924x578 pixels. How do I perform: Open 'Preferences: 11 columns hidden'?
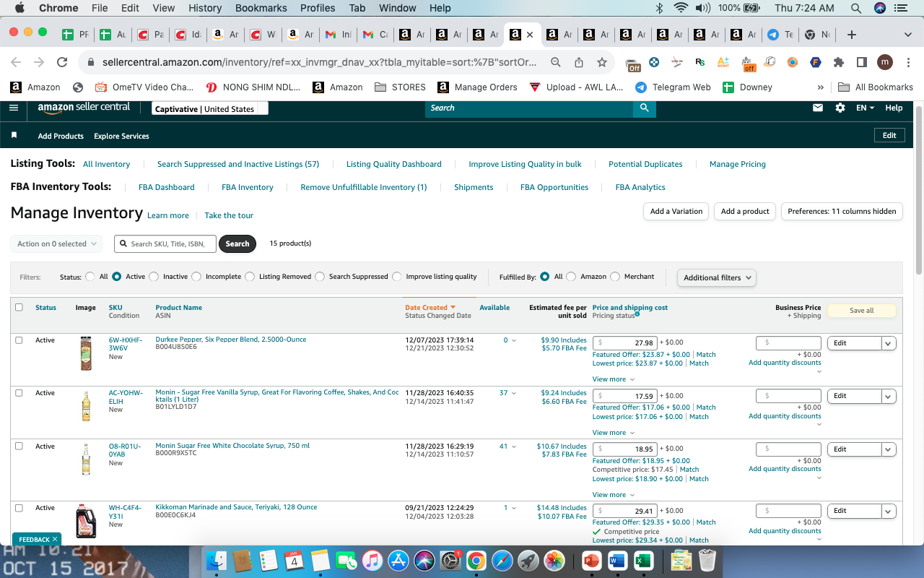pyautogui.click(x=842, y=211)
